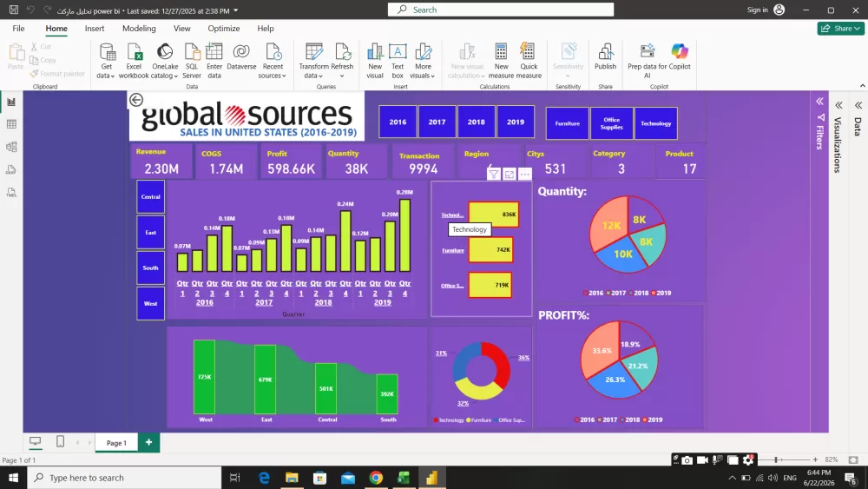868x489 pixels.
Task: Open the File menu
Action: [18, 29]
